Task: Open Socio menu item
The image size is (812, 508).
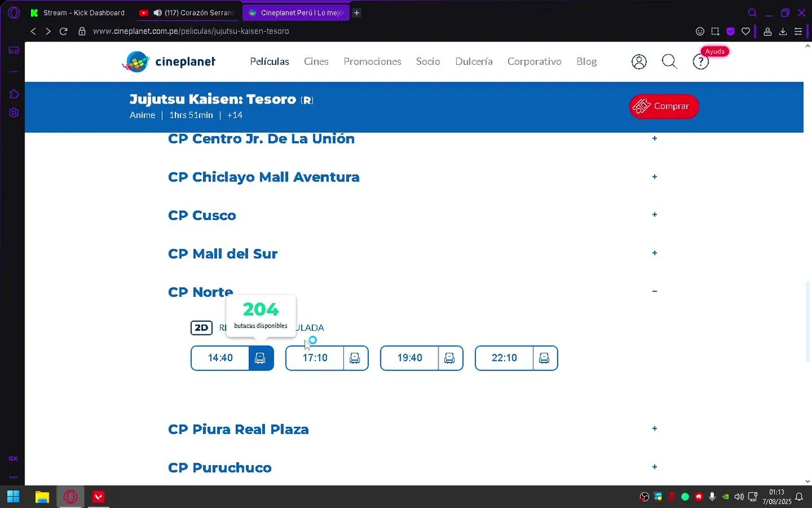Action: click(x=428, y=61)
